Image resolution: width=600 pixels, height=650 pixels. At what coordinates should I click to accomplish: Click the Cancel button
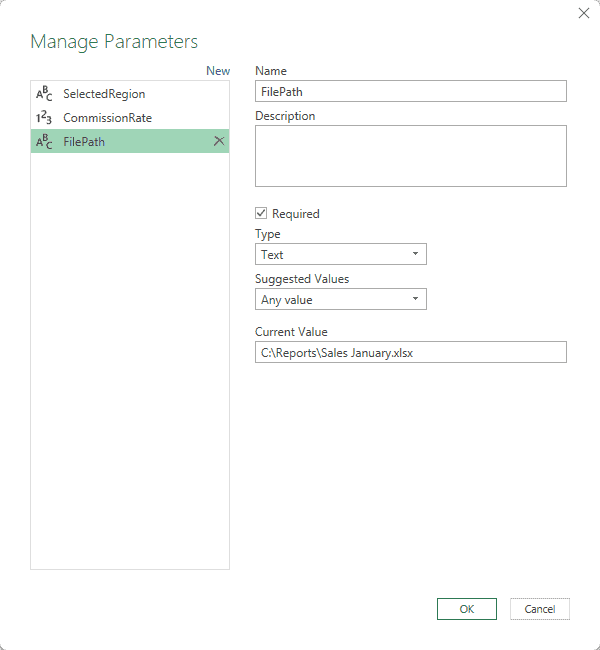click(540, 609)
